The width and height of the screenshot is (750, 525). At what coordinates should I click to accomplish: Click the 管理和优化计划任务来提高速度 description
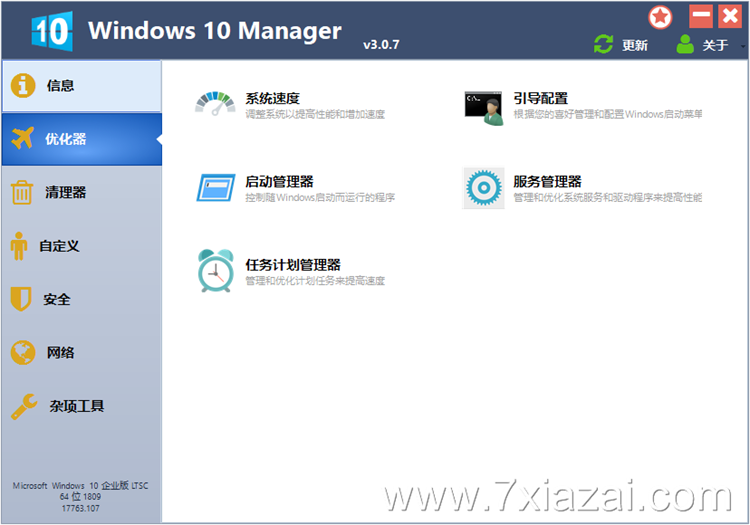point(315,281)
